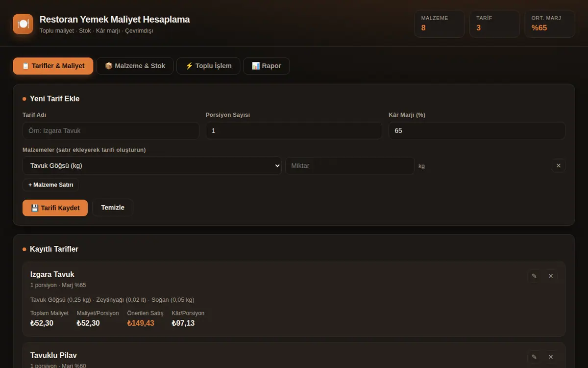Viewport: 588px width, 368px height.
Task: Add a row with + Malzeme Satırı
Action: pos(50,185)
